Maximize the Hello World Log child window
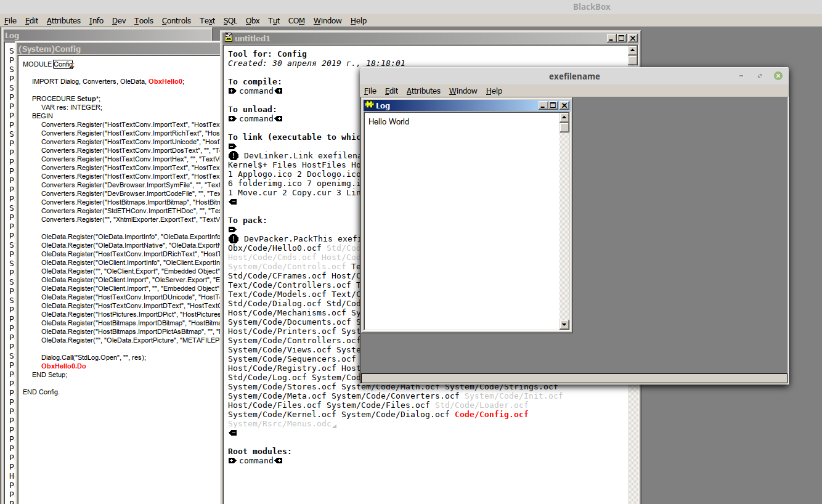 [x=553, y=106]
